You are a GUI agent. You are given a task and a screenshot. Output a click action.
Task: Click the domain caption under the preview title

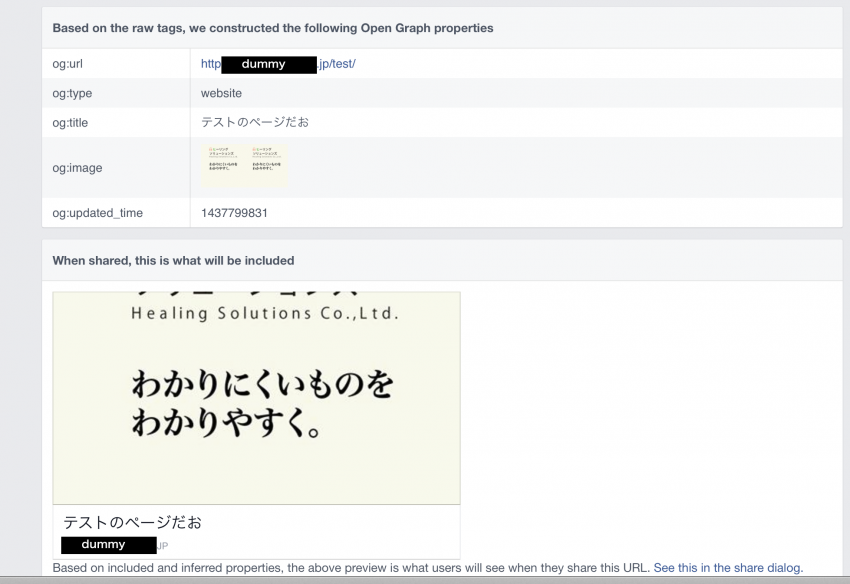tap(115, 545)
